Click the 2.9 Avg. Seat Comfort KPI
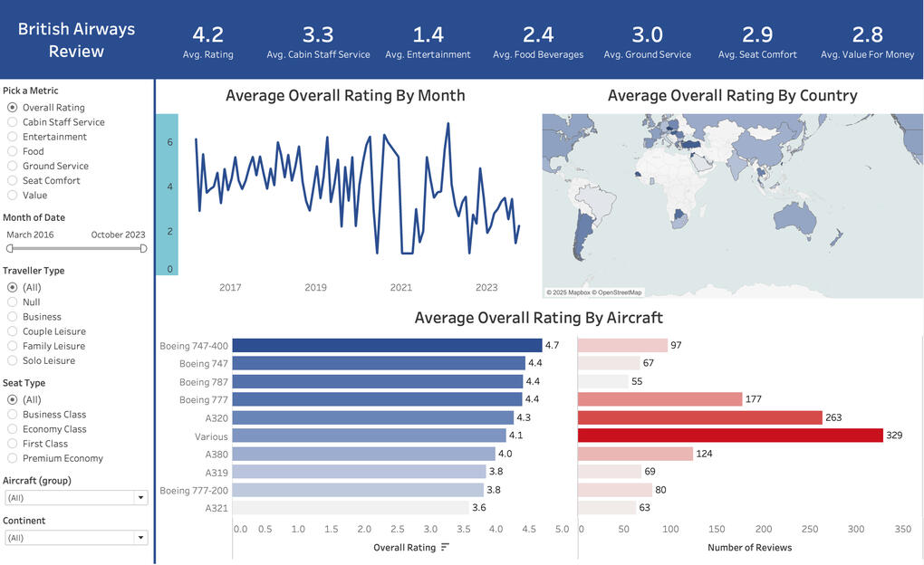 coord(757,42)
